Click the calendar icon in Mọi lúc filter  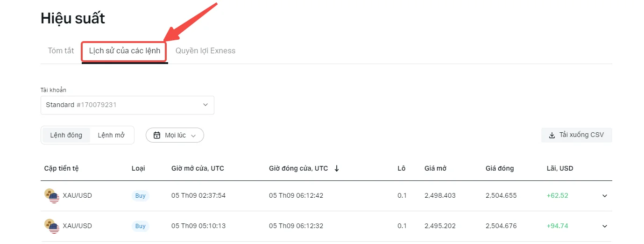pyautogui.click(x=157, y=135)
